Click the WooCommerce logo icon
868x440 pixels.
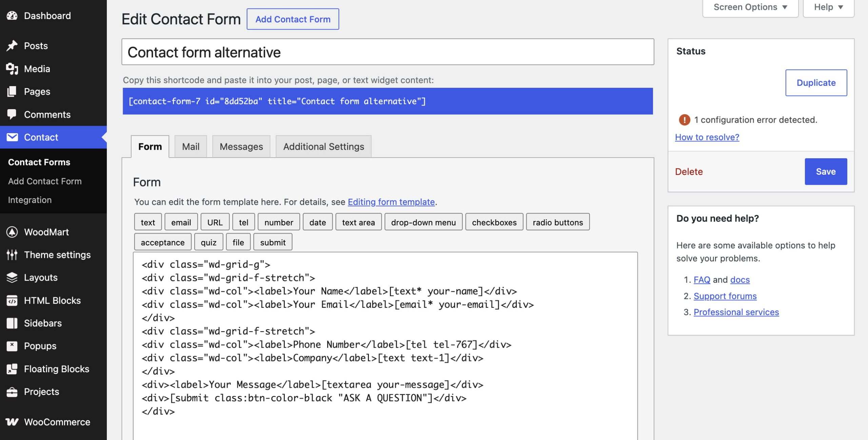pos(12,422)
